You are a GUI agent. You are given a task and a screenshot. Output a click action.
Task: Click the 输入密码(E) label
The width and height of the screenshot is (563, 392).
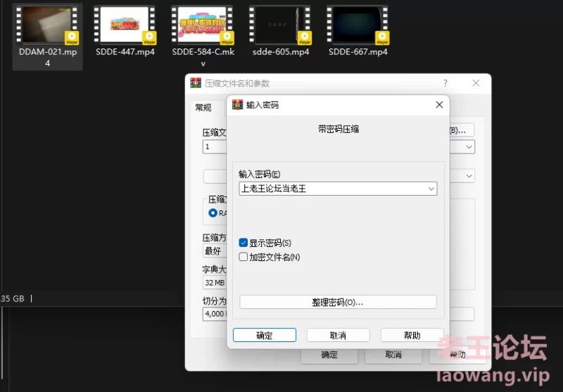[x=259, y=174]
